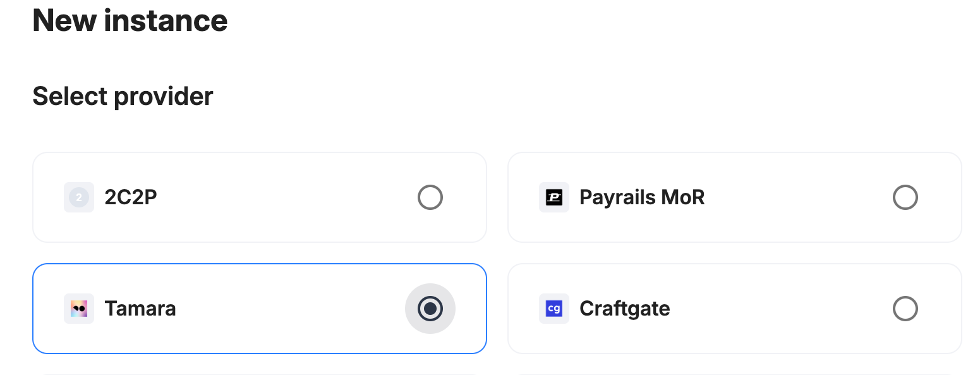Image resolution: width=980 pixels, height=375 pixels.
Task: Click the Craftgate blue cg logo icon
Action: point(554,309)
